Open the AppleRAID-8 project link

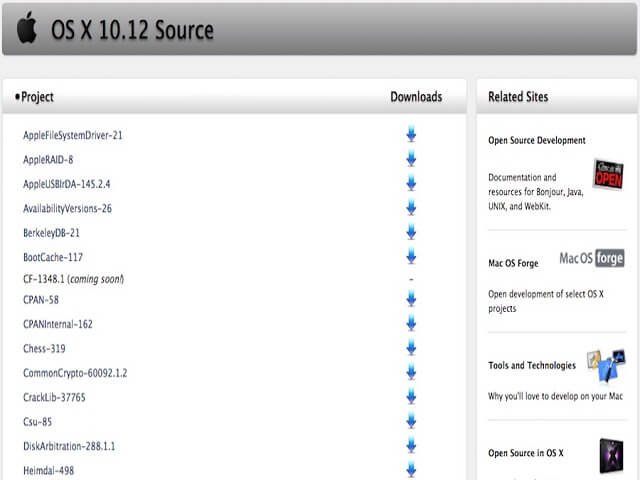point(48,160)
